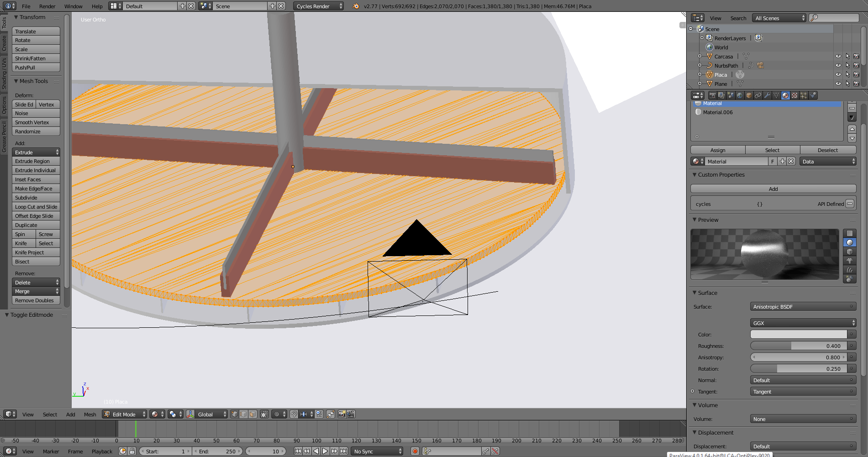Expand the Carcasa tree item

click(x=700, y=56)
